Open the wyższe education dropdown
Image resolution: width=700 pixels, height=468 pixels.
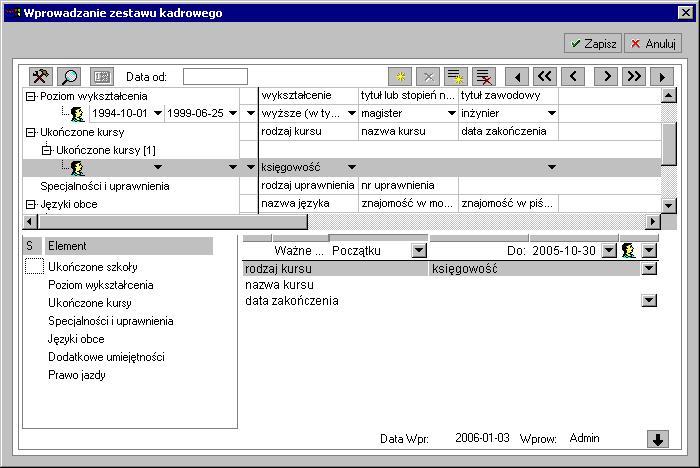tap(352, 113)
